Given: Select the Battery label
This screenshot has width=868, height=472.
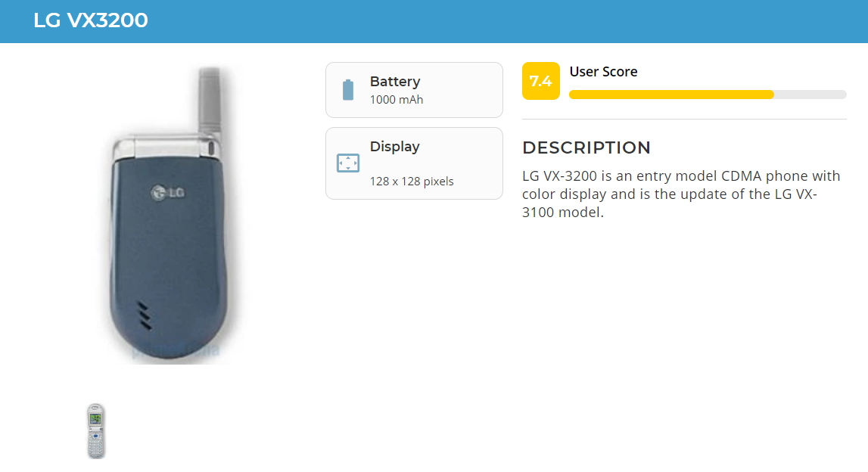Looking at the screenshot, I should click(x=395, y=82).
